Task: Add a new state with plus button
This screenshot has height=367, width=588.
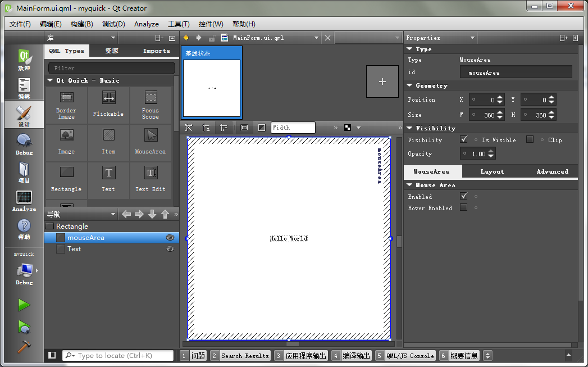Action: [382, 81]
